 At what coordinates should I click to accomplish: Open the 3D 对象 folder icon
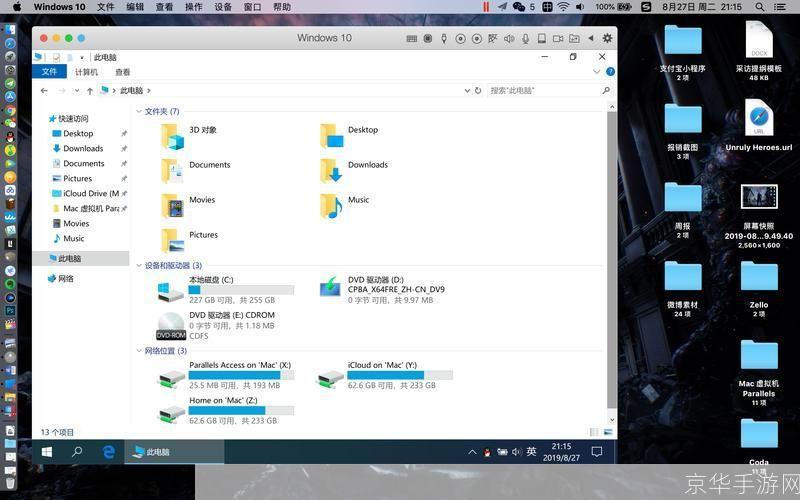(x=173, y=136)
